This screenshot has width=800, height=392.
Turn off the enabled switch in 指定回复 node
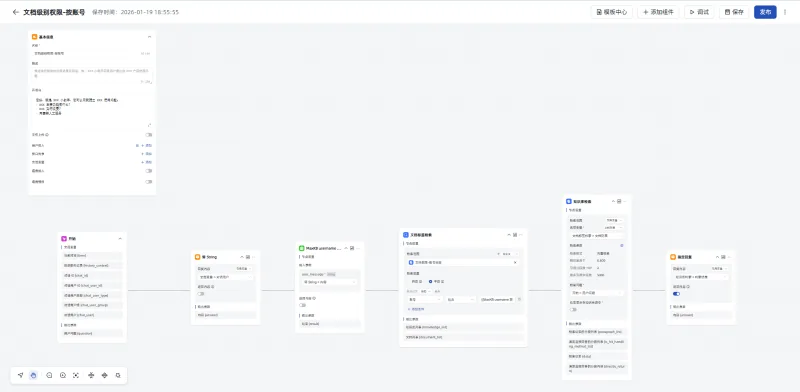677,293
